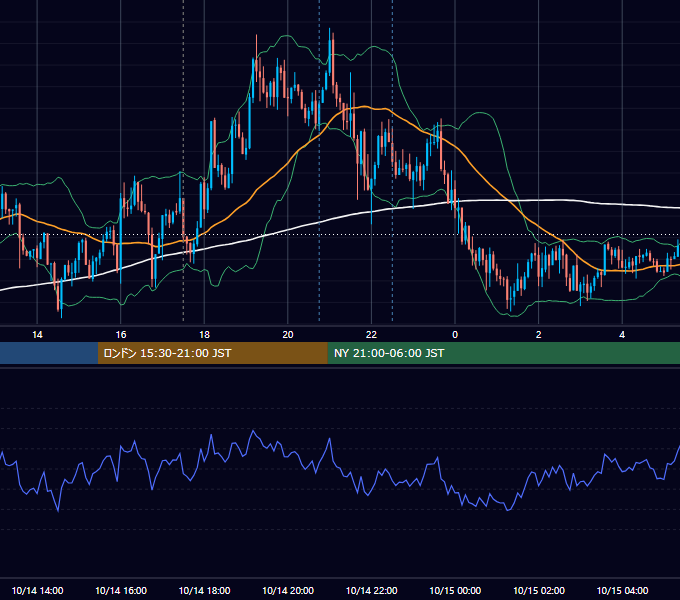The height and width of the screenshot is (600, 680).
Task: Click hour label 14 on price chart axis
Action: (x=37, y=335)
